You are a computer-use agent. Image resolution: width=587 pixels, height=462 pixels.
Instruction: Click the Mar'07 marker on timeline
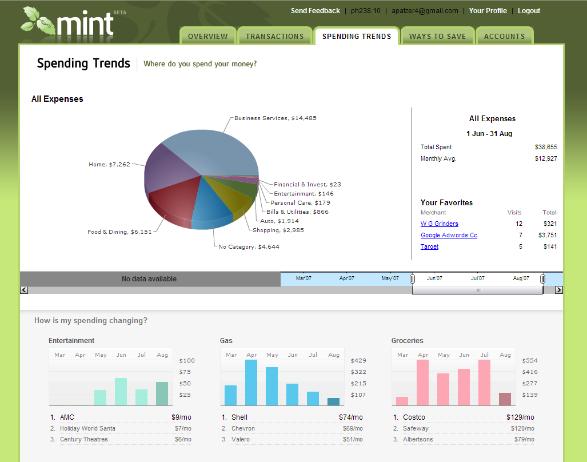[x=303, y=278]
